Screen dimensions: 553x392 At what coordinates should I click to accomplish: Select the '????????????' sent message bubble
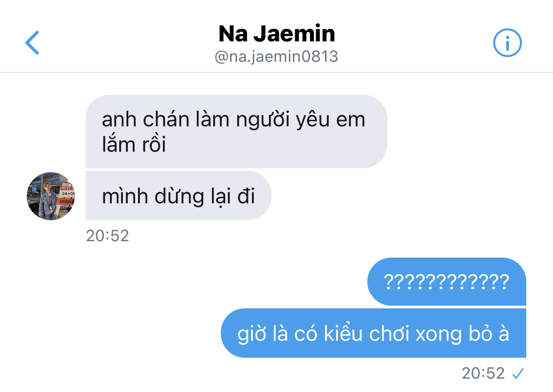click(x=447, y=282)
